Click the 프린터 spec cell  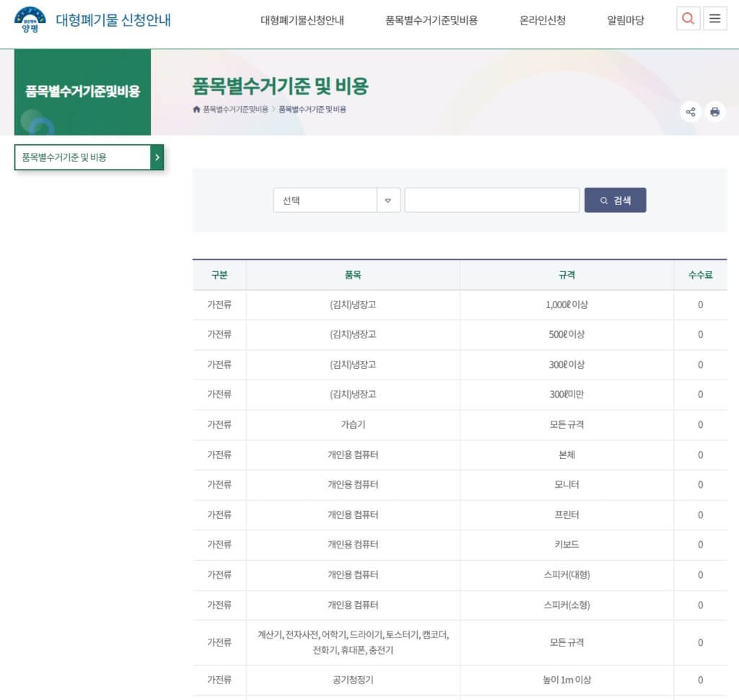coord(567,515)
